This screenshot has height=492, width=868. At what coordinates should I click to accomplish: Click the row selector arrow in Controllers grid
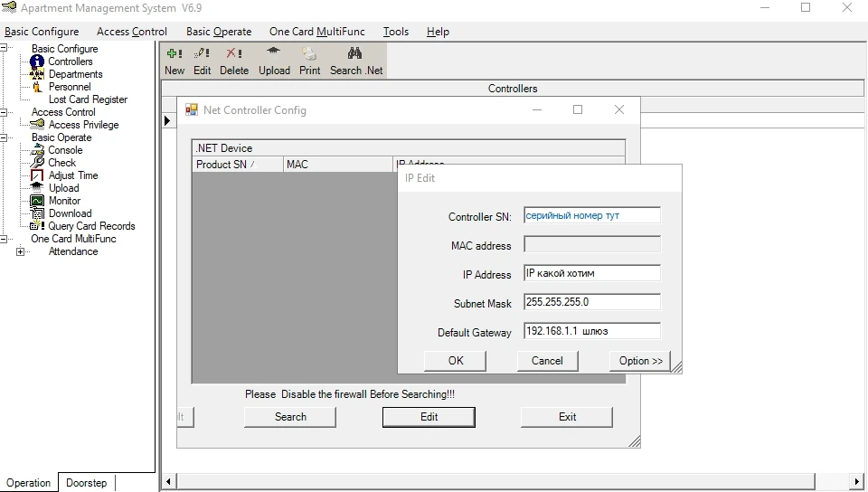click(168, 120)
